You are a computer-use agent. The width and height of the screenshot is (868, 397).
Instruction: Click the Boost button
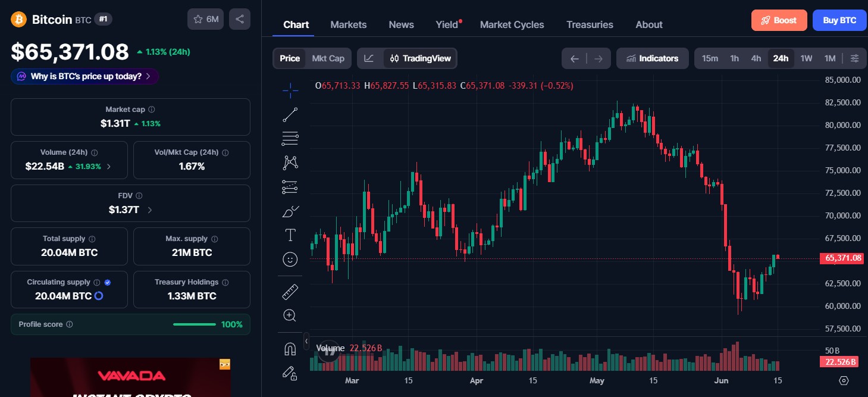779,20
